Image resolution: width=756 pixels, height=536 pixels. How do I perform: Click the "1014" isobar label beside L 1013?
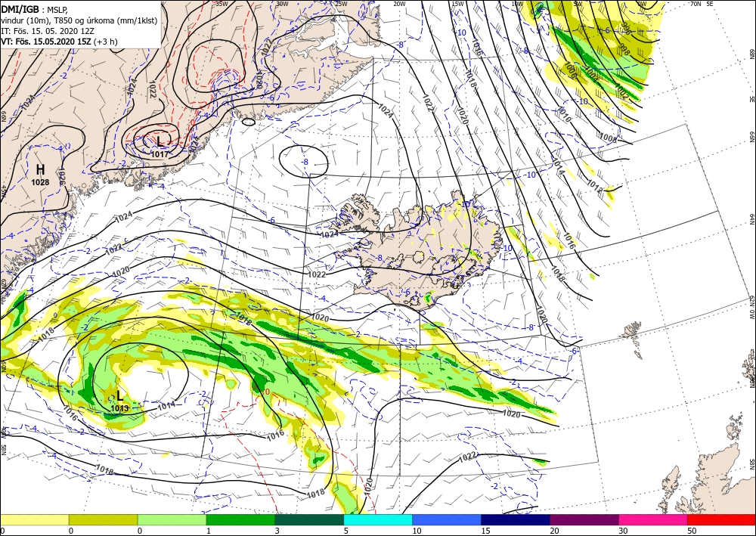tap(167, 405)
